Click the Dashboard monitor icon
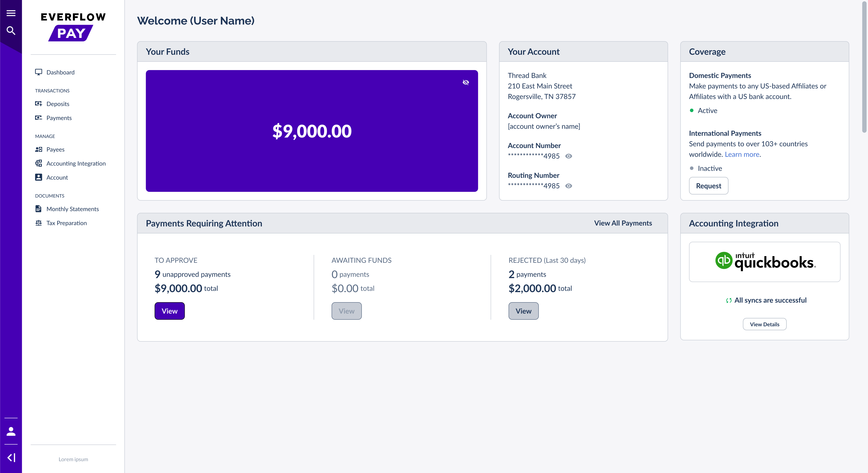 [x=39, y=72]
